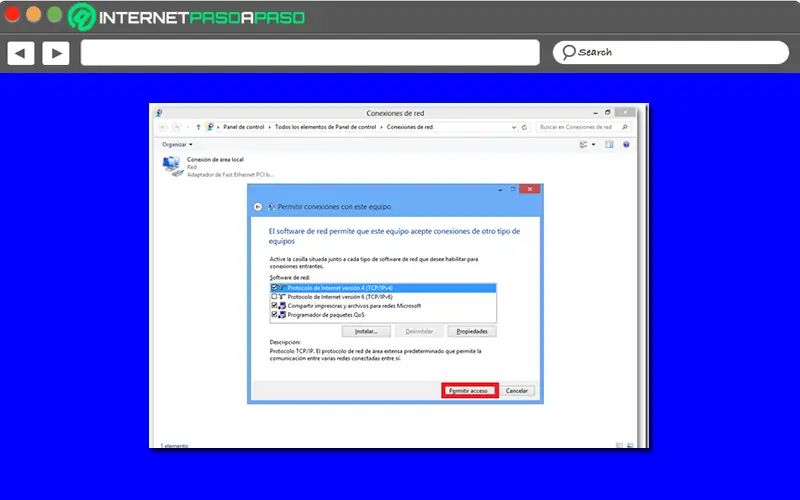Click the TCP/IPv6 protocol icon
800x500 pixels.
click(282, 296)
